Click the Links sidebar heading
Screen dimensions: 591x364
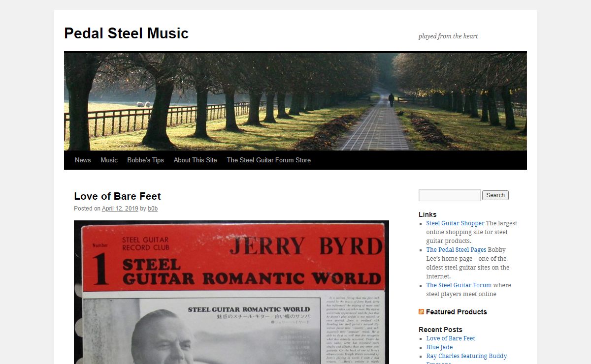point(427,214)
